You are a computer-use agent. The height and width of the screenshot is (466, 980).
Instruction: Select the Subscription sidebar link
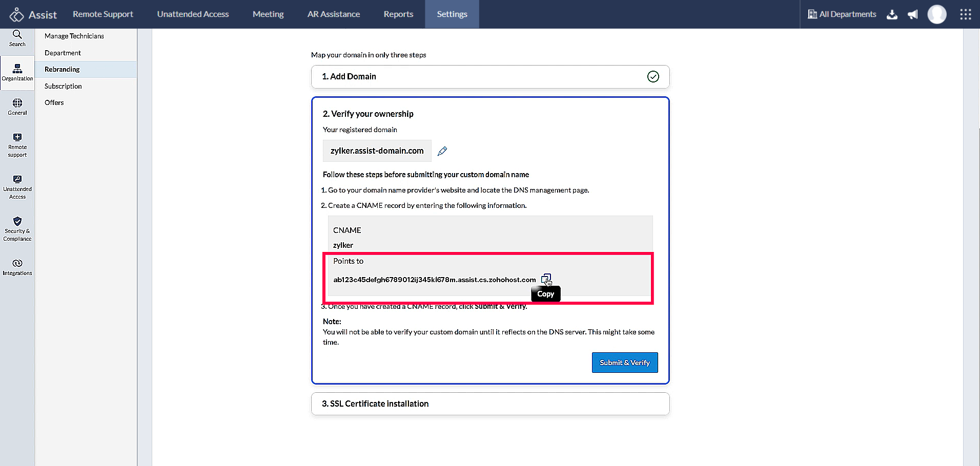(63, 86)
